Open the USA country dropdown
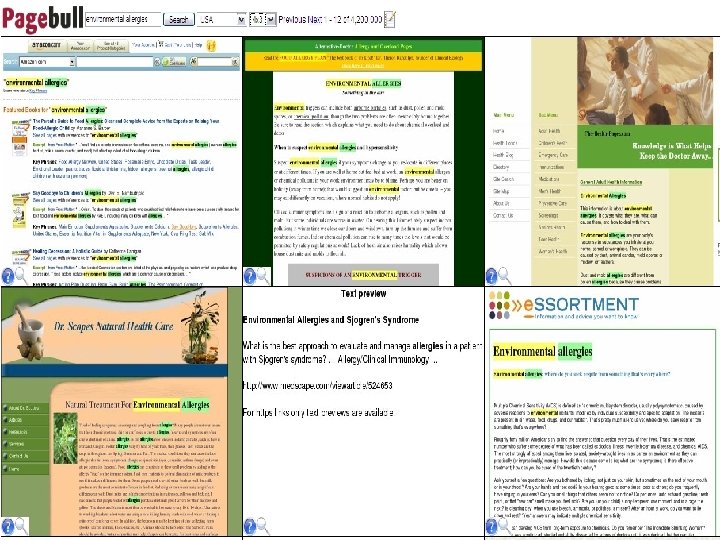 [221, 19]
